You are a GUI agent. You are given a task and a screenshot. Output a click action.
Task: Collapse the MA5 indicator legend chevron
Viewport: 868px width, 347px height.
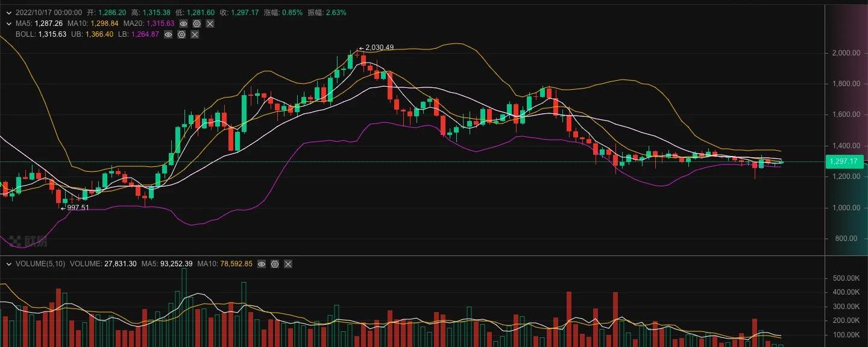coord(8,23)
